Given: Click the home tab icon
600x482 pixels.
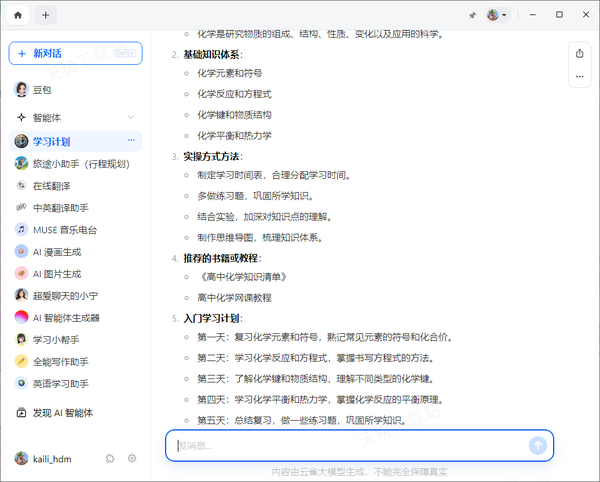Looking at the screenshot, I should (x=18, y=15).
